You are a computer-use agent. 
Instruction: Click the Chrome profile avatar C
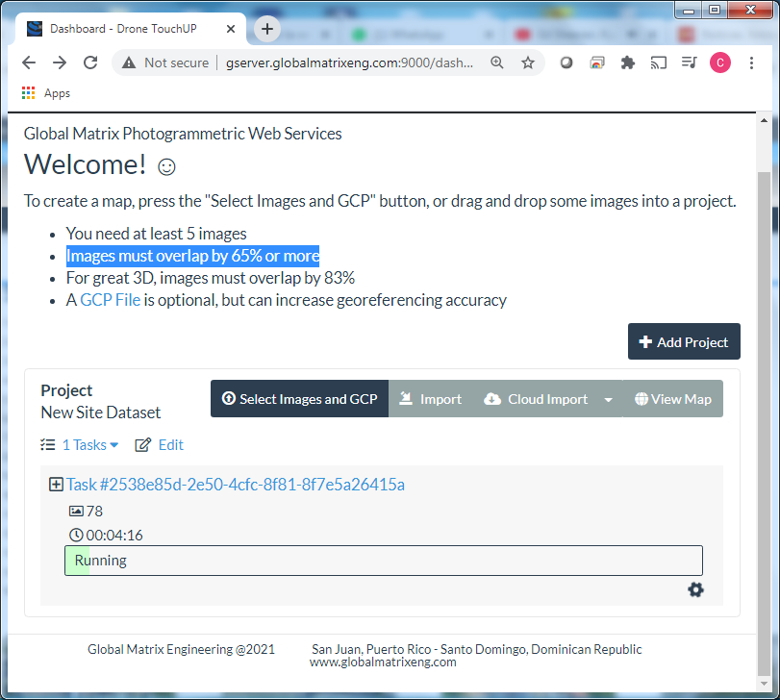pos(719,62)
